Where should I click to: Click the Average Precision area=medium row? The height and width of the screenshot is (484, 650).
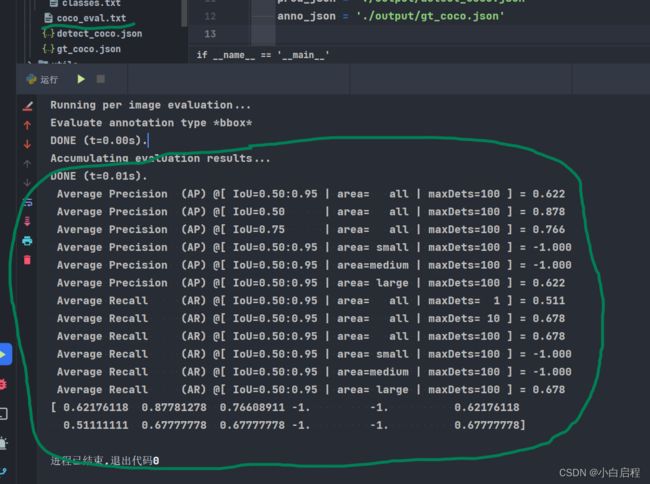[x=314, y=265]
